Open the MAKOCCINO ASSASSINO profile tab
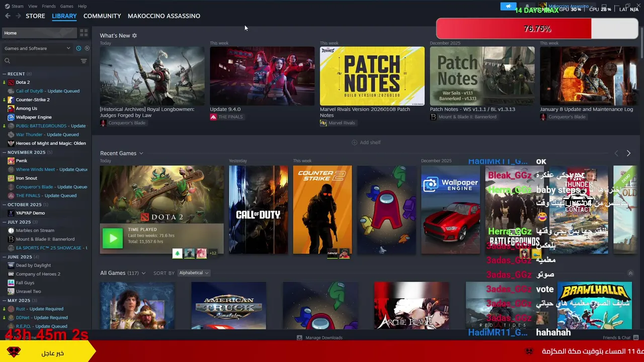 [x=164, y=16]
